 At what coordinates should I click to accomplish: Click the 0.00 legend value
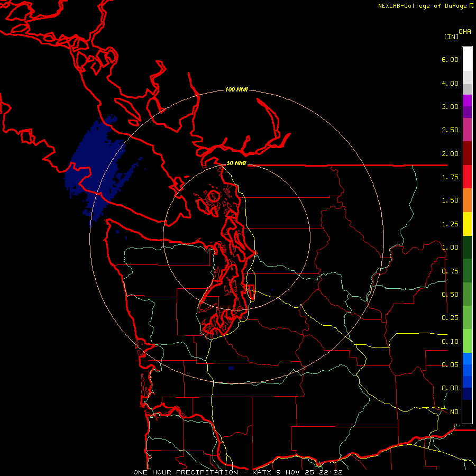click(x=450, y=388)
